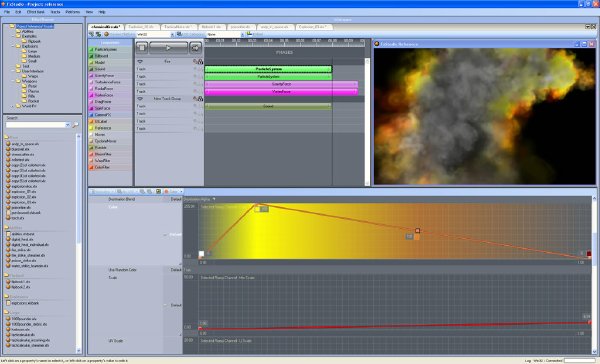Image resolution: width=600 pixels, height=364 pixels.
Task: Open the Edit menu
Action: pyautogui.click(x=18, y=12)
